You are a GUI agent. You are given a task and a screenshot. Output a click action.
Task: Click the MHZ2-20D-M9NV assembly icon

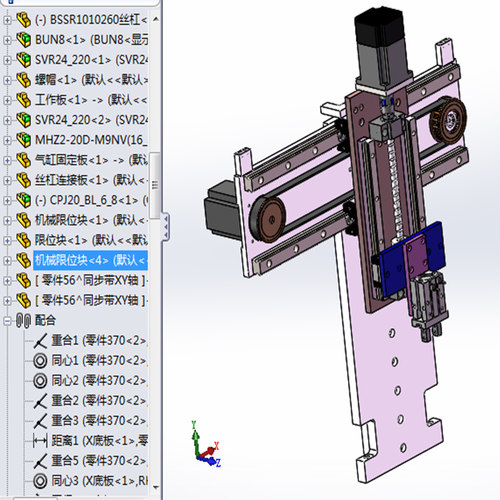[23, 140]
